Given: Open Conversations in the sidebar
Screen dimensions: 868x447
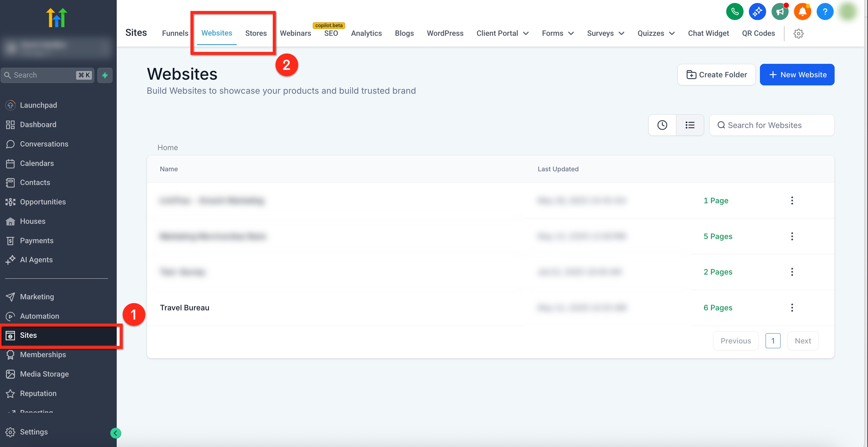Looking at the screenshot, I should click(44, 144).
